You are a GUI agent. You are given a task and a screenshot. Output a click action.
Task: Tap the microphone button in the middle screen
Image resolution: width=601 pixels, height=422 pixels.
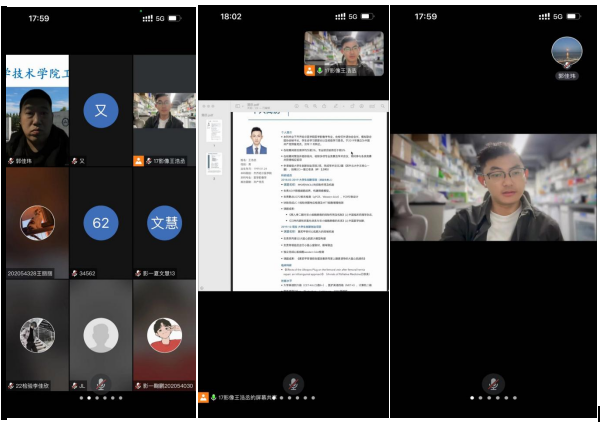click(x=292, y=384)
